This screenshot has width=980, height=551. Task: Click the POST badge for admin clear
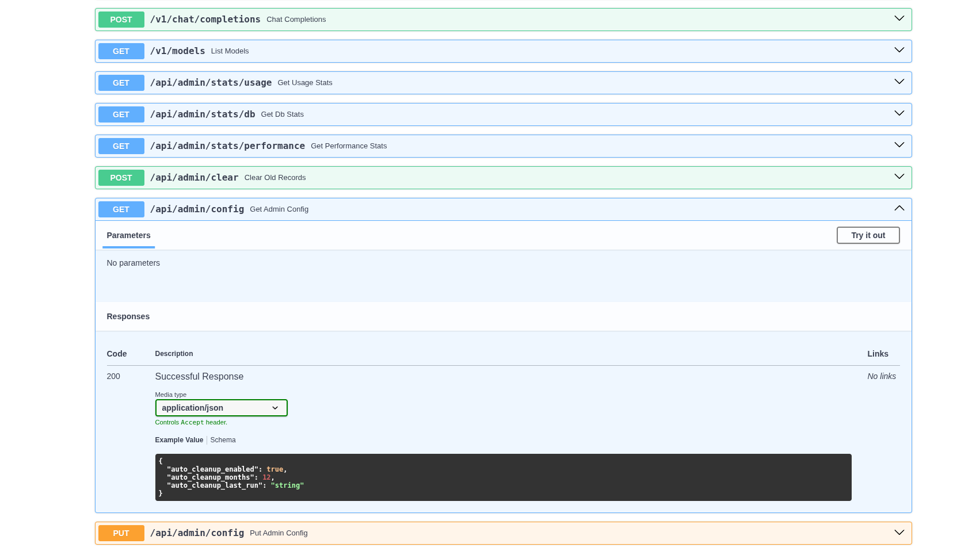121,178
